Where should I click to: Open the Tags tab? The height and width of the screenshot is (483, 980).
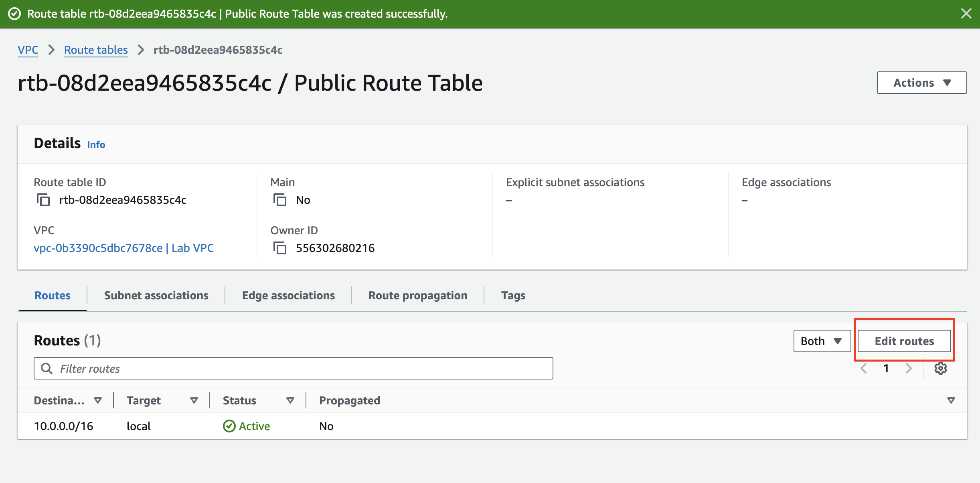pos(513,295)
